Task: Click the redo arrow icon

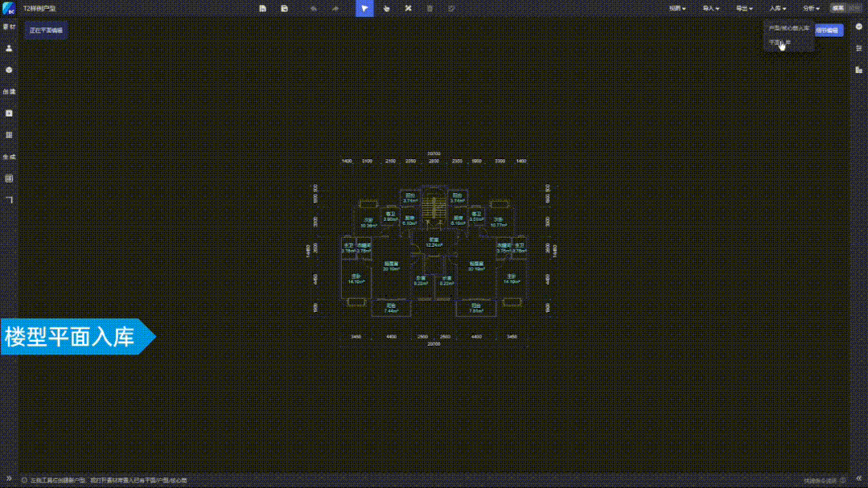Action: 335,8
